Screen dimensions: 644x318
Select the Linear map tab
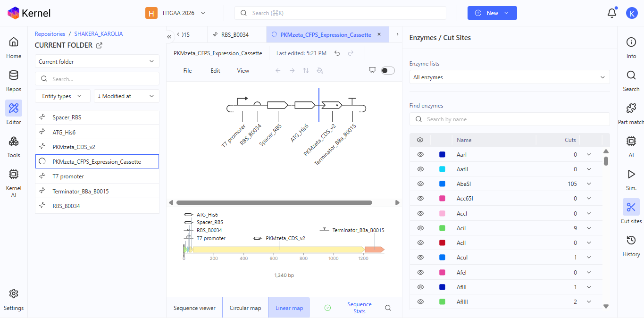[x=289, y=308]
